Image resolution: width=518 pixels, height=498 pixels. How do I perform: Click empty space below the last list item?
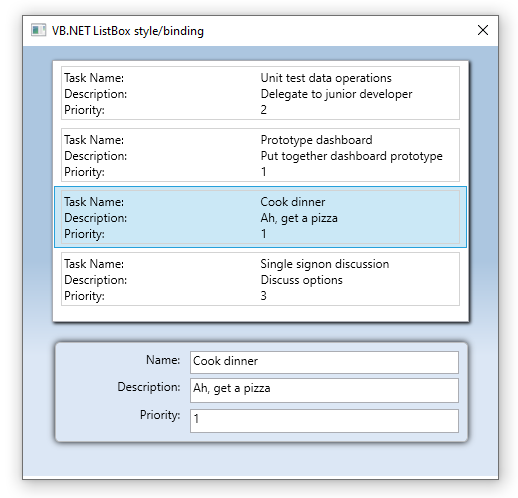coord(260,314)
